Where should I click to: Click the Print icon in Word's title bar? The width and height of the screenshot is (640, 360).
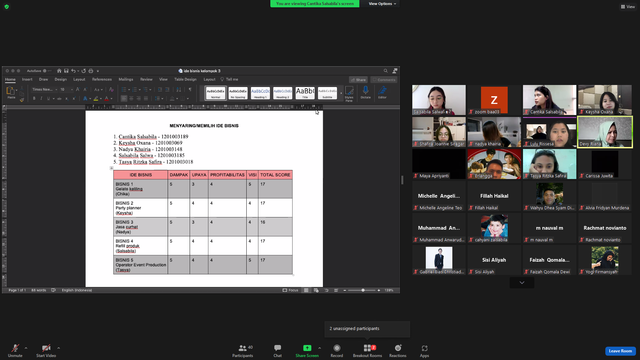[x=91, y=71]
